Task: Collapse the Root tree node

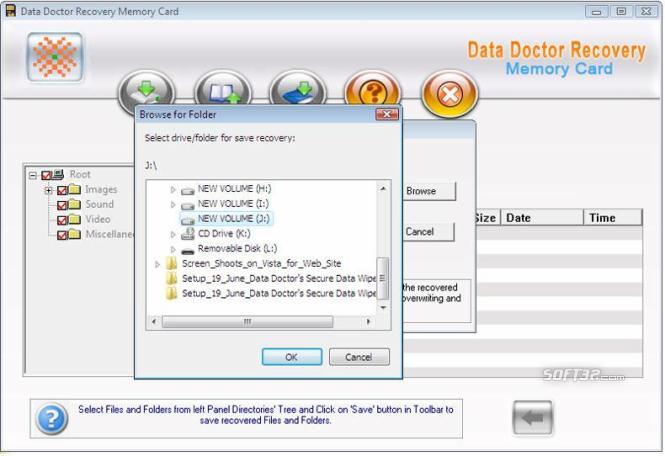Action: click(x=33, y=175)
